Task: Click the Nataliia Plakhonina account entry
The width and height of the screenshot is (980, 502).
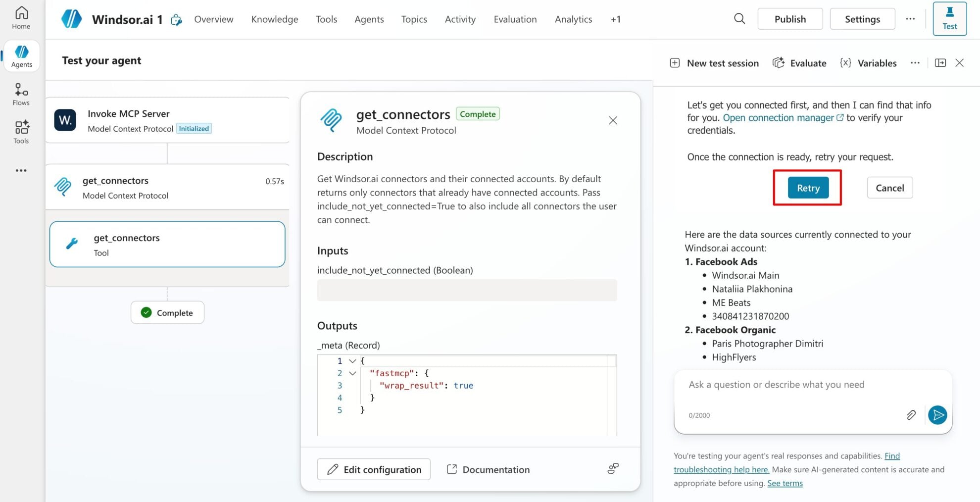Action: 752,289
